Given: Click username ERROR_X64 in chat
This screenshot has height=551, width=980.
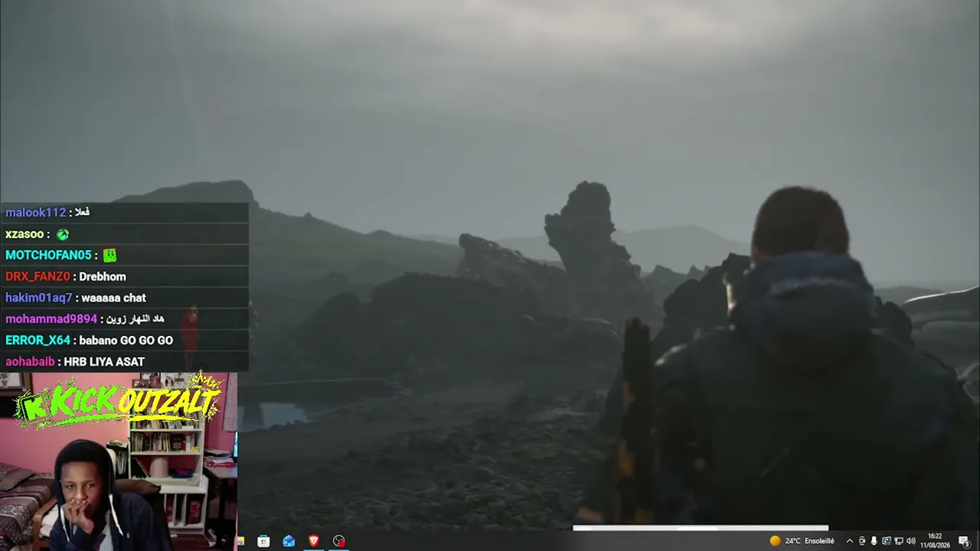Looking at the screenshot, I should pos(38,341).
